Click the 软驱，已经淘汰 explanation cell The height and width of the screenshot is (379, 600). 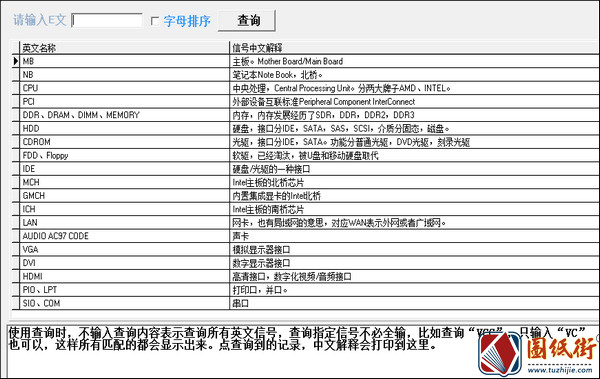point(414,155)
